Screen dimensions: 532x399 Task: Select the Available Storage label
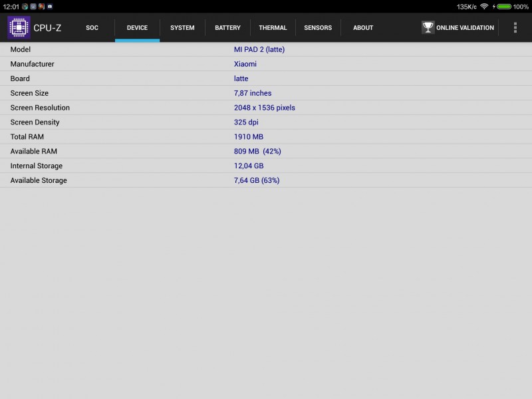click(x=39, y=180)
